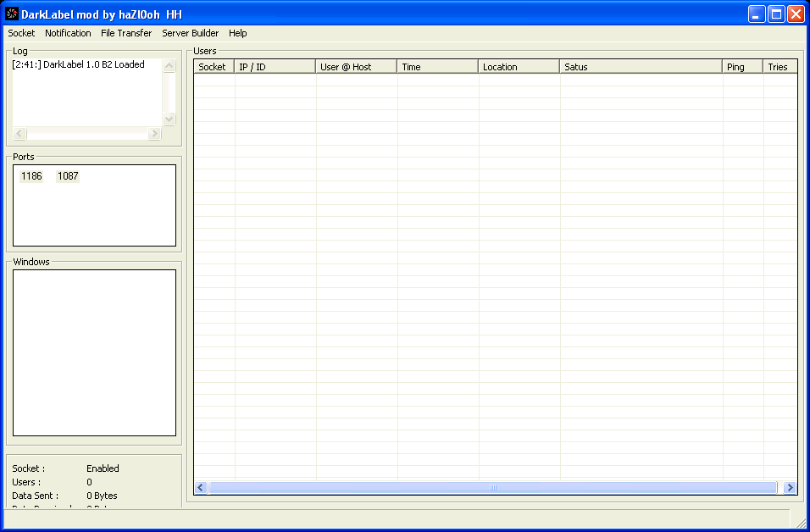Click the scroll down arrow in Log panel

169,119
